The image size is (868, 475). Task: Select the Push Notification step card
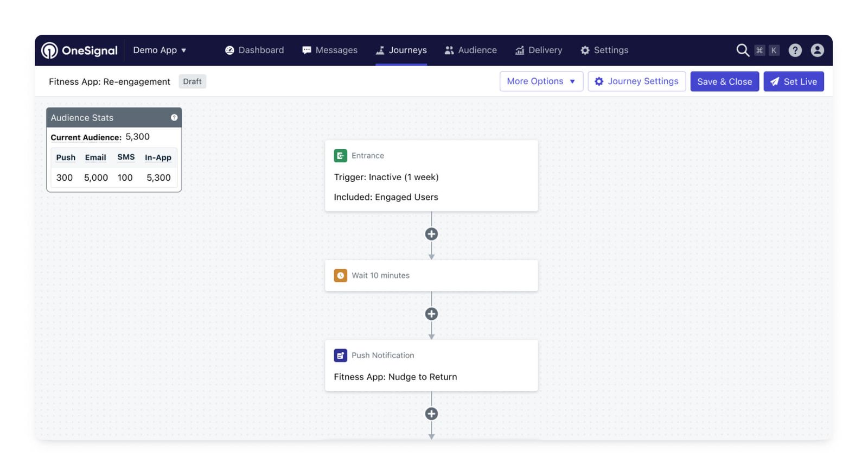pyautogui.click(x=431, y=365)
